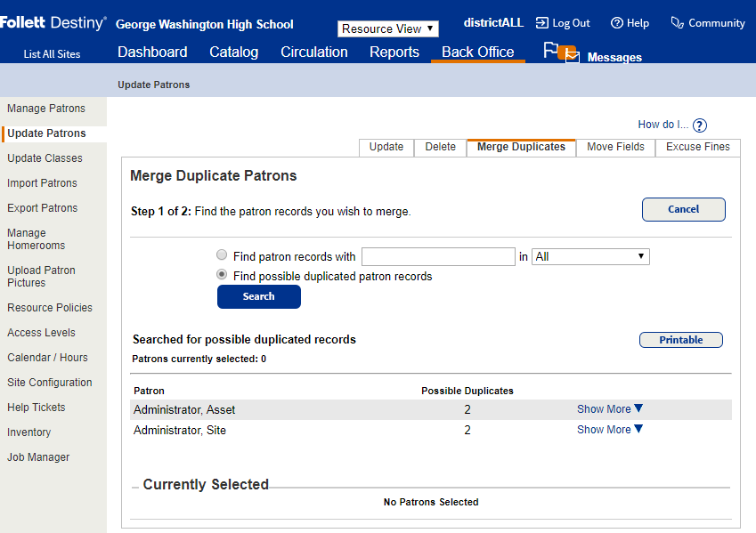Click the Messages flag envelope icon

561,53
